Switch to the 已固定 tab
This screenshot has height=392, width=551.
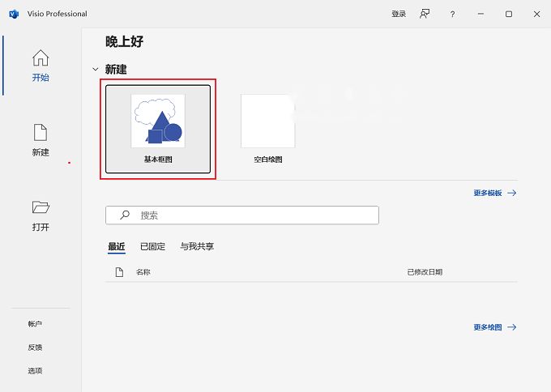pyautogui.click(x=152, y=246)
